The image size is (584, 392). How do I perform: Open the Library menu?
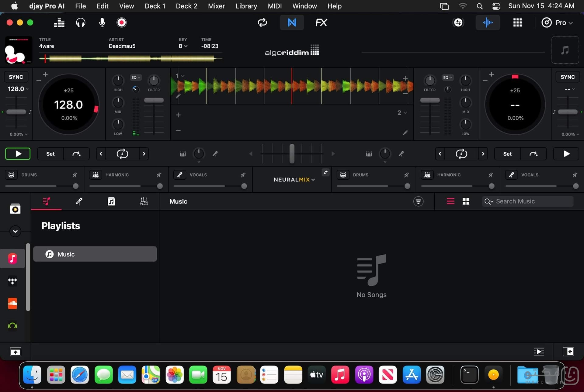click(246, 6)
